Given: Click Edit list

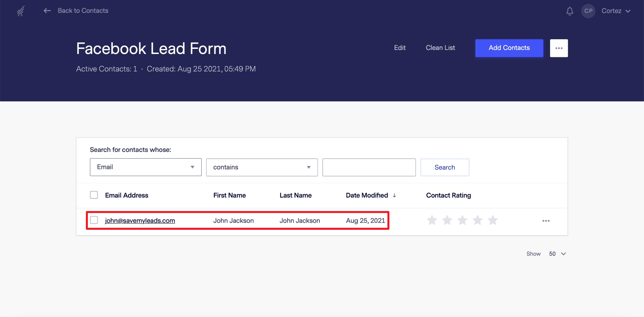Looking at the screenshot, I should click(x=400, y=48).
